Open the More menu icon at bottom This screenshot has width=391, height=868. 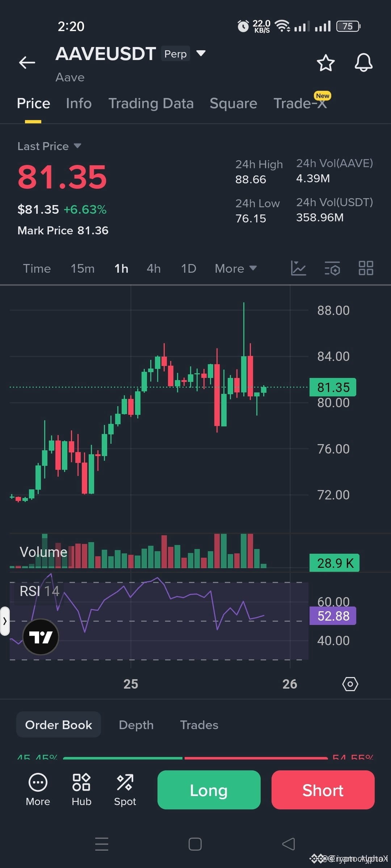coord(38,790)
